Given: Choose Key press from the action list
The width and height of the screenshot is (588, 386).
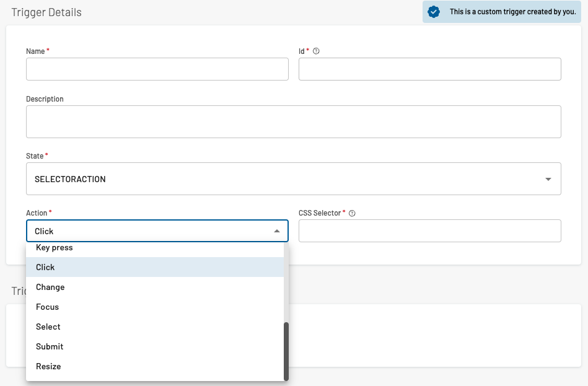Looking at the screenshot, I should pyautogui.click(x=55, y=248).
